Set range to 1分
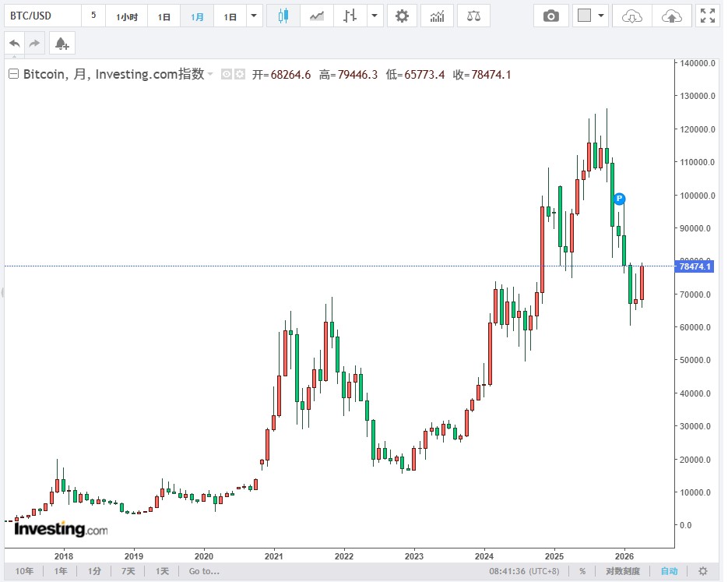Image resolution: width=728 pixels, height=582 pixels. [94, 571]
